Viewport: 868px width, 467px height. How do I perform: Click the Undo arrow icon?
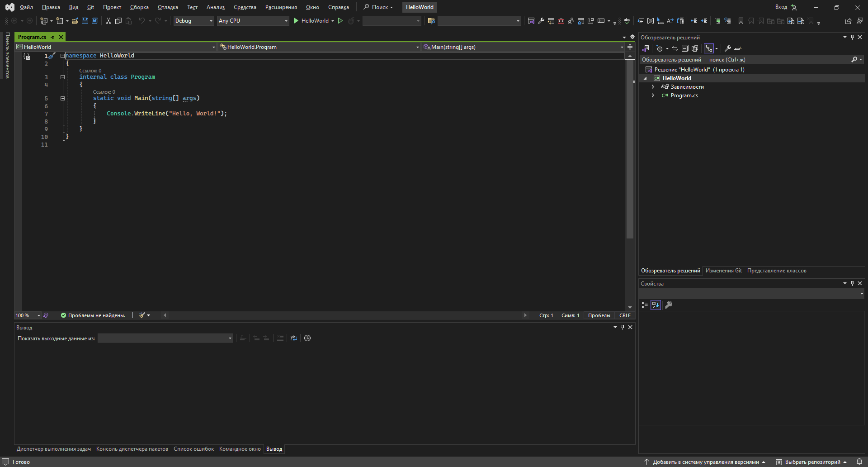tap(142, 21)
